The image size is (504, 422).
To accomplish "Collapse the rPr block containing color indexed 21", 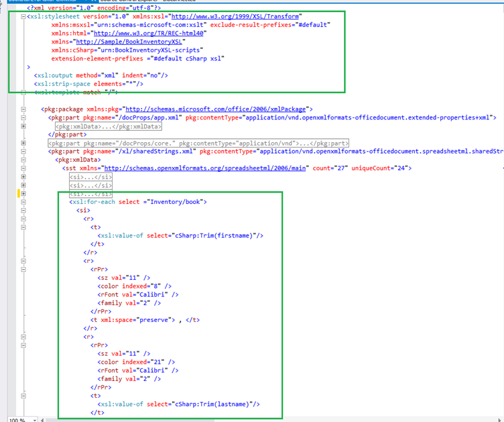I will [x=23, y=345].
